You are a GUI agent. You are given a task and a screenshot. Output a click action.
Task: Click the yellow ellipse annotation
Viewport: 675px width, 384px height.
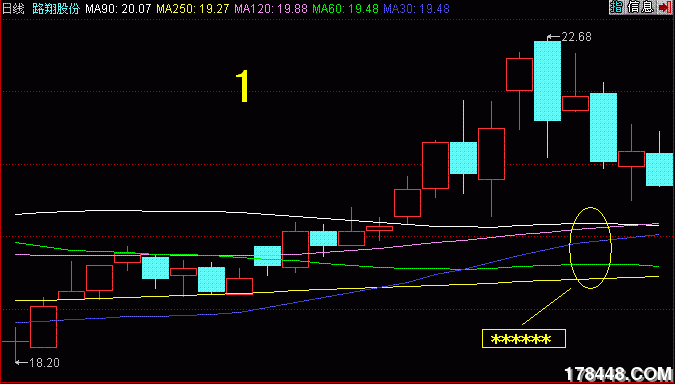tap(591, 248)
